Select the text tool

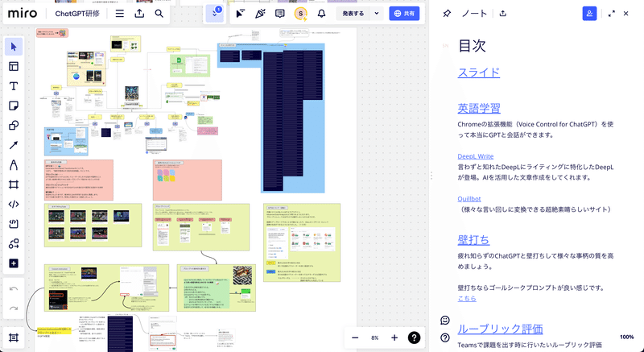click(x=14, y=86)
